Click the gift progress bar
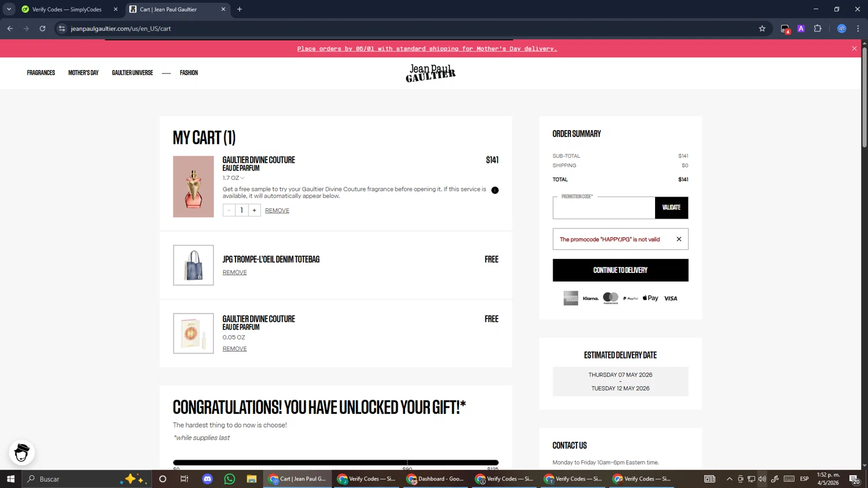The image size is (868, 488). (x=336, y=463)
